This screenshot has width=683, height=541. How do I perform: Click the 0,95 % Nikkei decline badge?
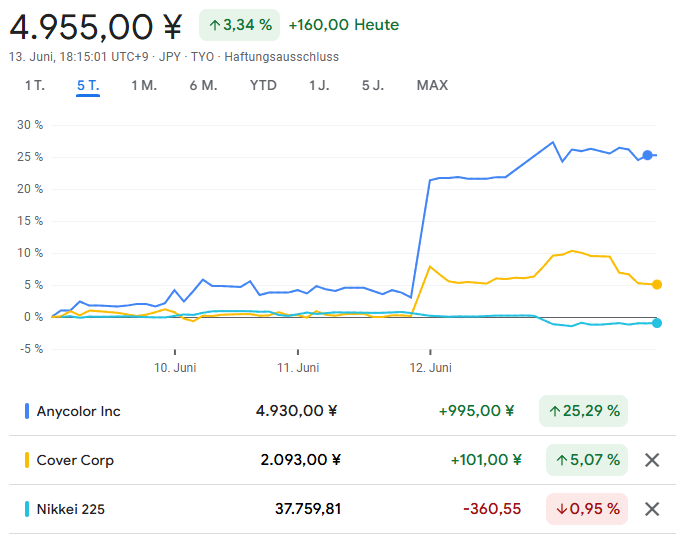tap(587, 509)
